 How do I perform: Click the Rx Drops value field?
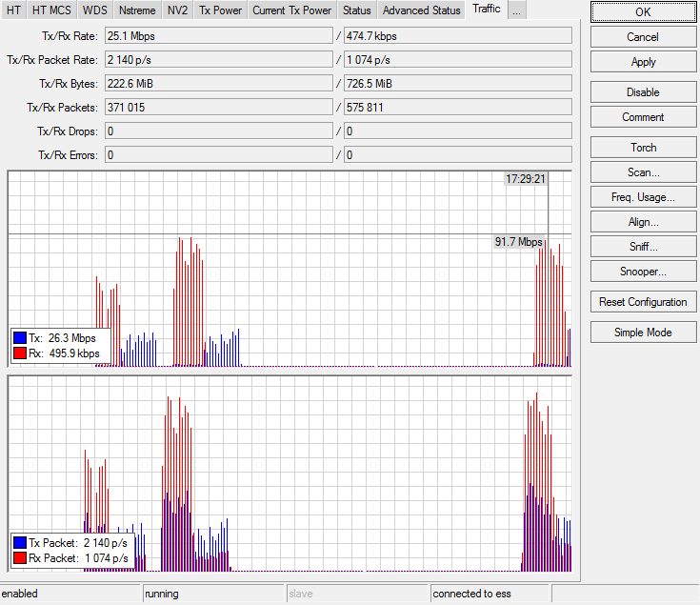pos(458,131)
